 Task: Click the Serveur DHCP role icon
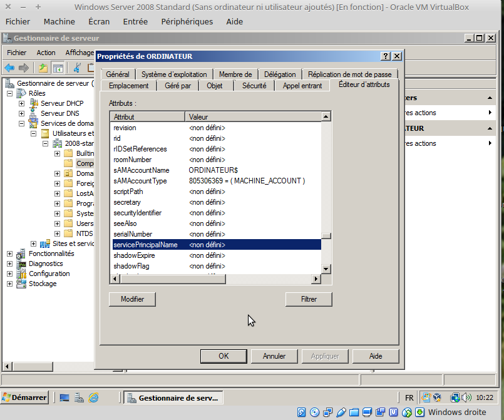point(34,103)
